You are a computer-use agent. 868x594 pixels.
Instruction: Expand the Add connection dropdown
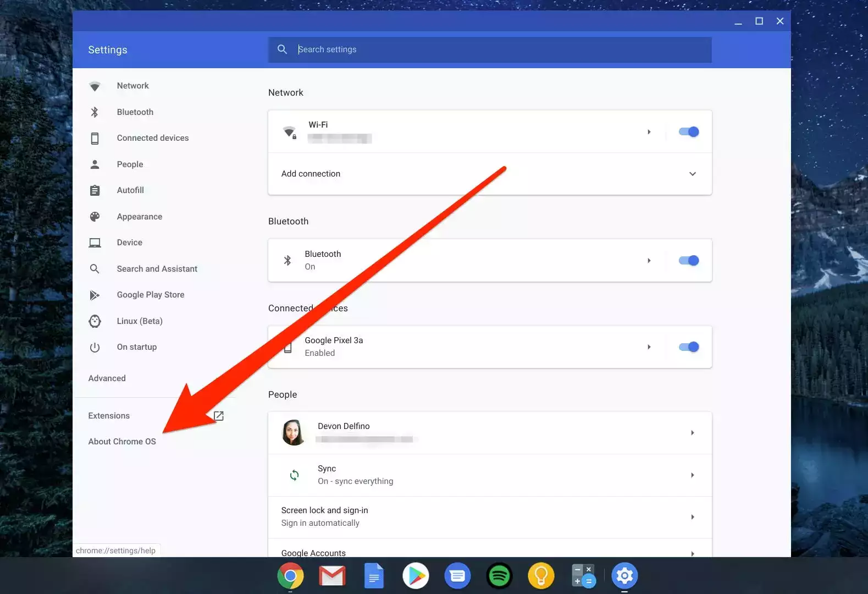click(x=692, y=174)
